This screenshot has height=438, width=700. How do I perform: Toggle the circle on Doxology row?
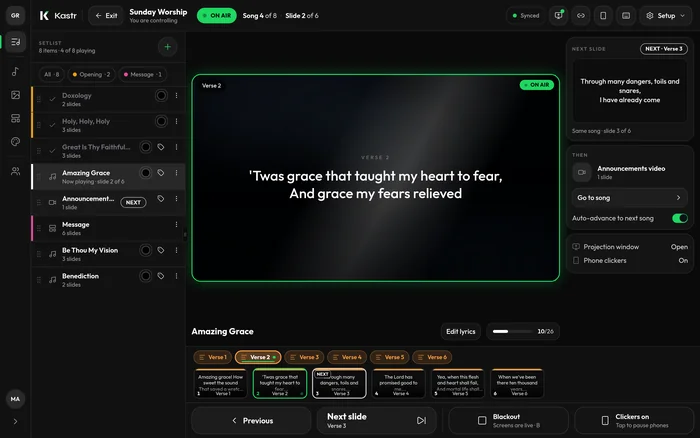click(x=161, y=96)
